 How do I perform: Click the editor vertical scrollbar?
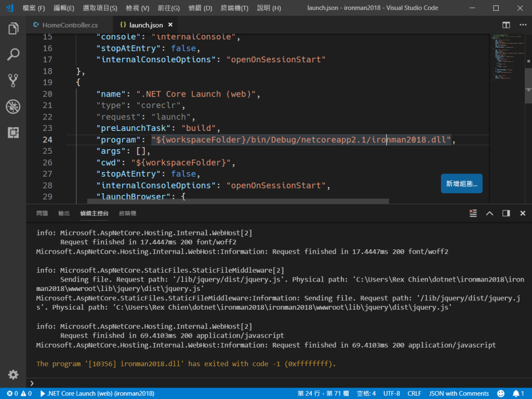pyautogui.click(x=528, y=85)
